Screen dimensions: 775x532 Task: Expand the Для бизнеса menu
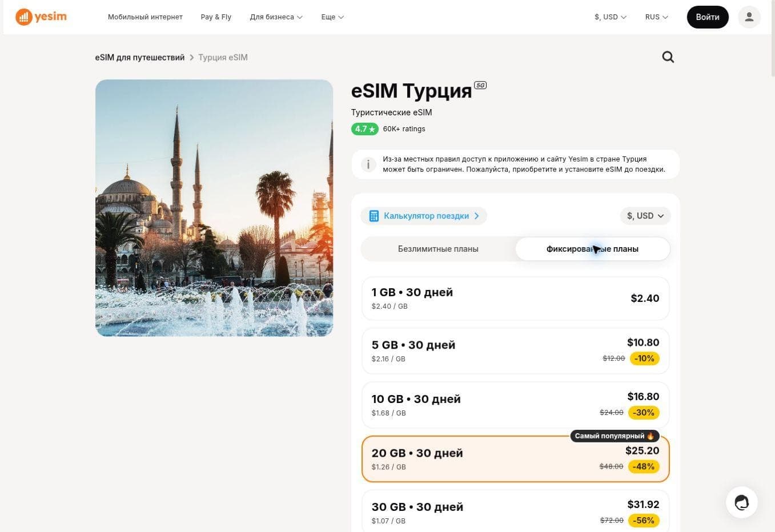[276, 17]
